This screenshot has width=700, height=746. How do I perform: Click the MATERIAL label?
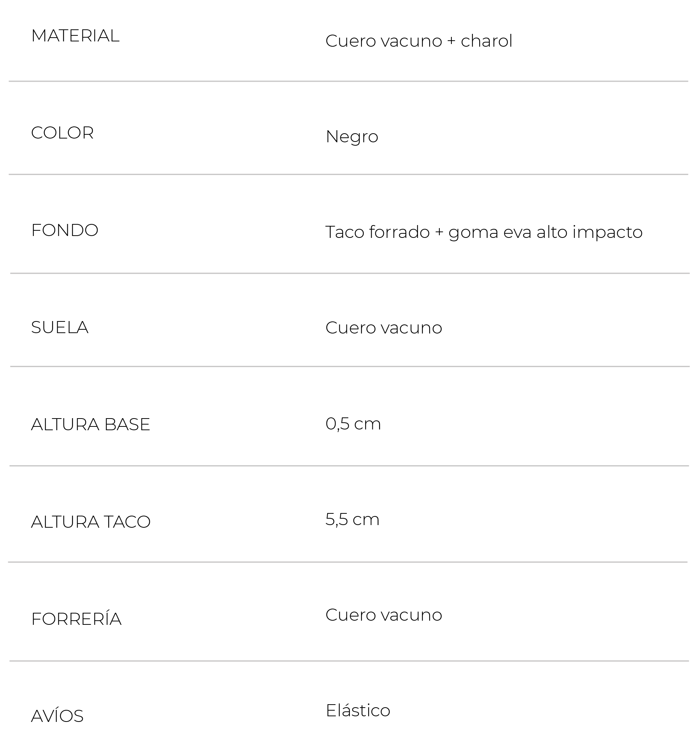tap(75, 36)
